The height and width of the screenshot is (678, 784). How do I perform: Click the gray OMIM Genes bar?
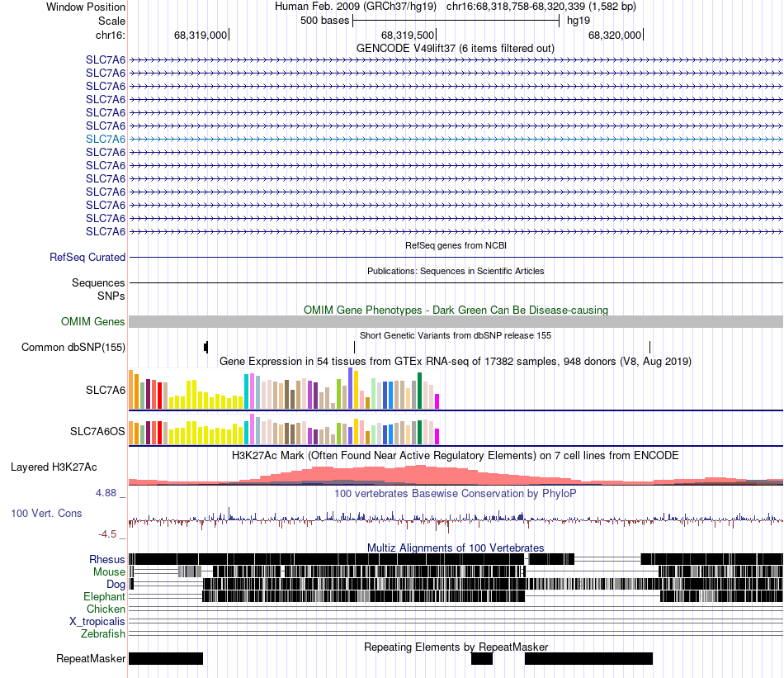pyautogui.click(x=456, y=322)
